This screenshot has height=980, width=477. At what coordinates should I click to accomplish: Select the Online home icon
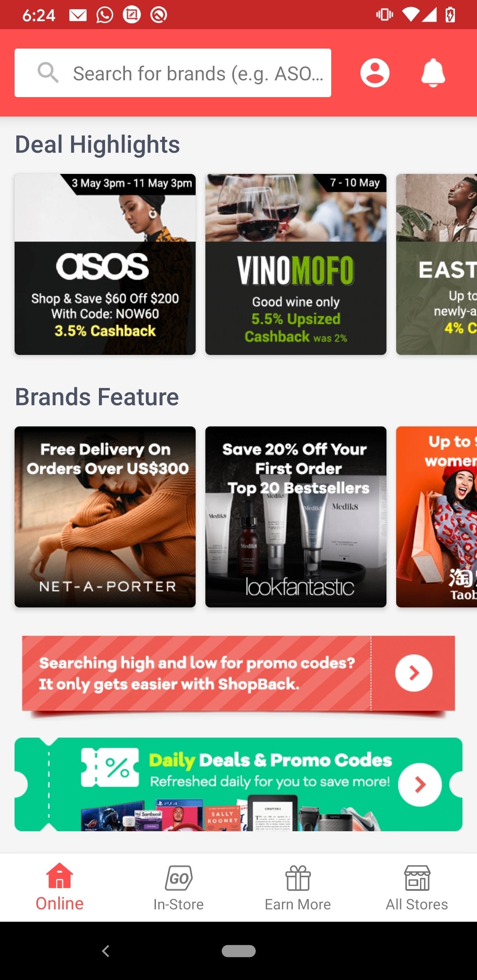pos(60,876)
